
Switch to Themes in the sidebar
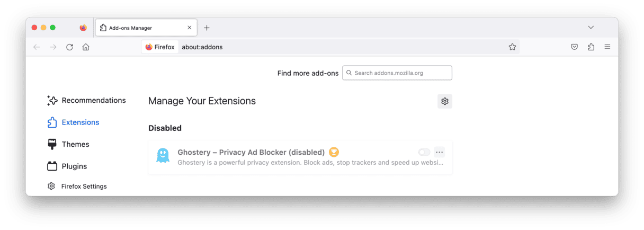pyautogui.click(x=75, y=144)
